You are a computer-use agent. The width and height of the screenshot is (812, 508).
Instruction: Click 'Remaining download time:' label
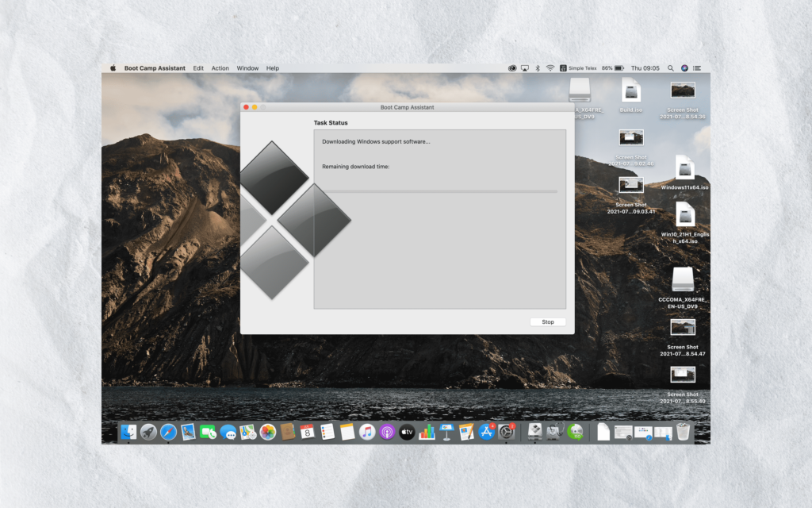tap(356, 167)
